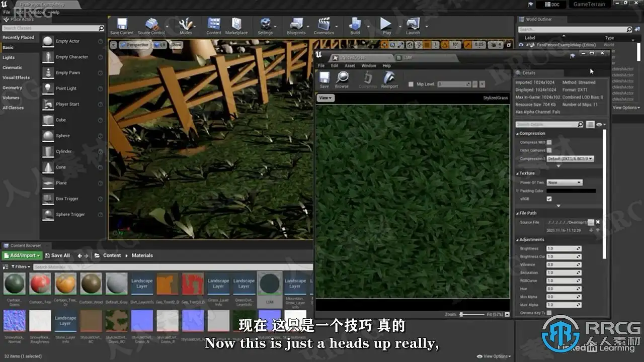This screenshot has height=362, width=644.
Task: Select the Box Trigger icon in Place Actors
Action: pyautogui.click(x=48, y=199)
